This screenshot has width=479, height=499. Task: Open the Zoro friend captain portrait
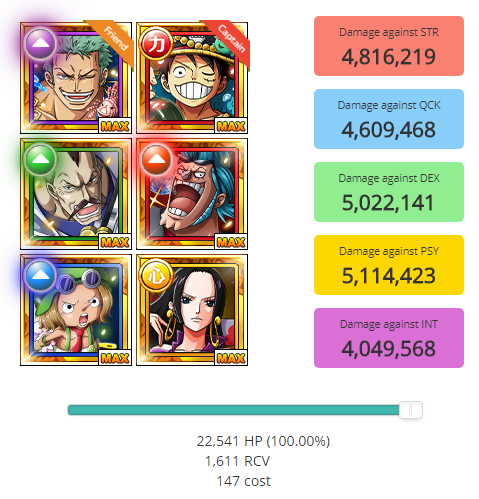pos(76,78)
